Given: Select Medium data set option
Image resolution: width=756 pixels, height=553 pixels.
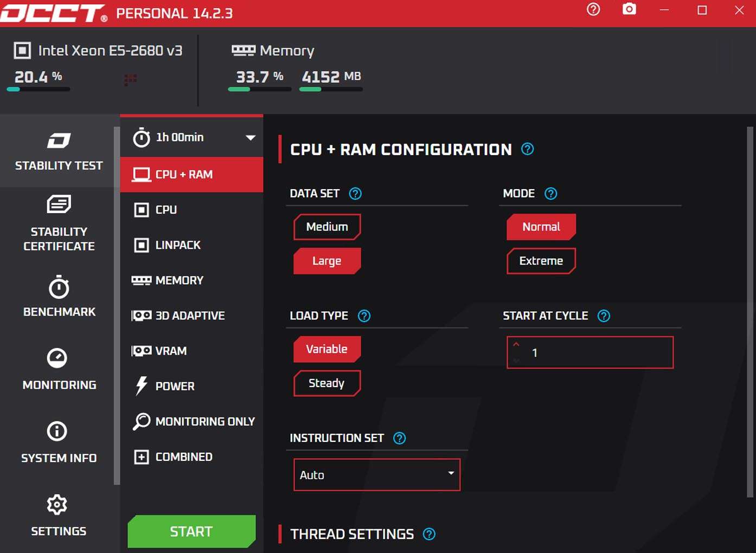Looking at the screenshot, I should [x=326, y=227].
